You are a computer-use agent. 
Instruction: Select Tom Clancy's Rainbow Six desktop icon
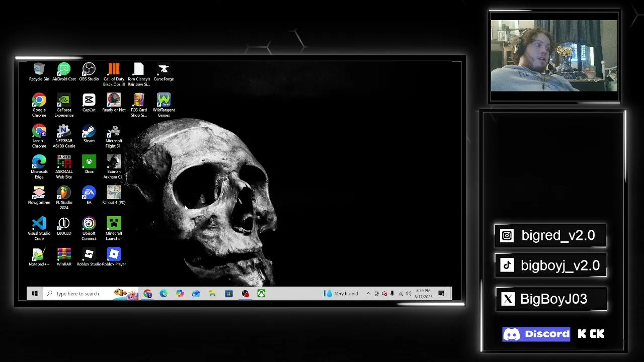139,74
